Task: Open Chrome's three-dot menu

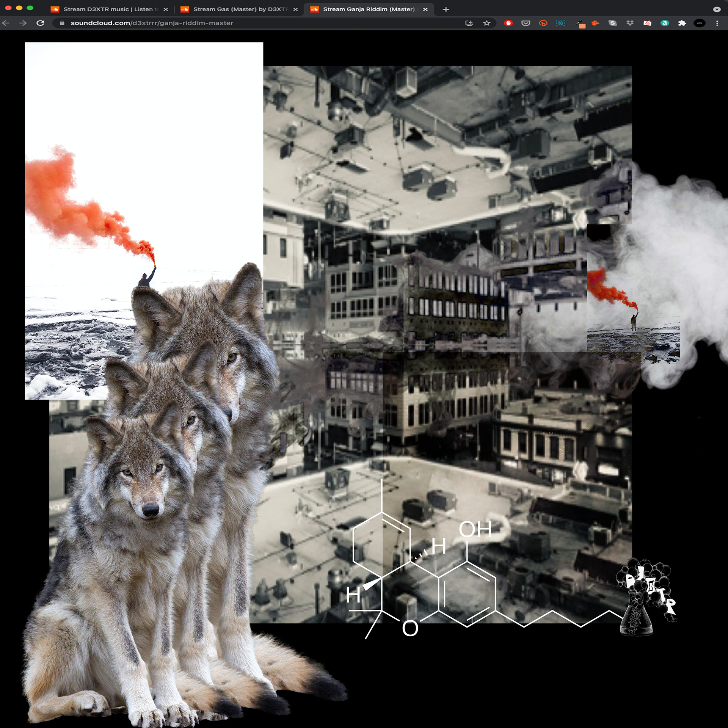Action: pyautogui.click(x=717, y=23)
